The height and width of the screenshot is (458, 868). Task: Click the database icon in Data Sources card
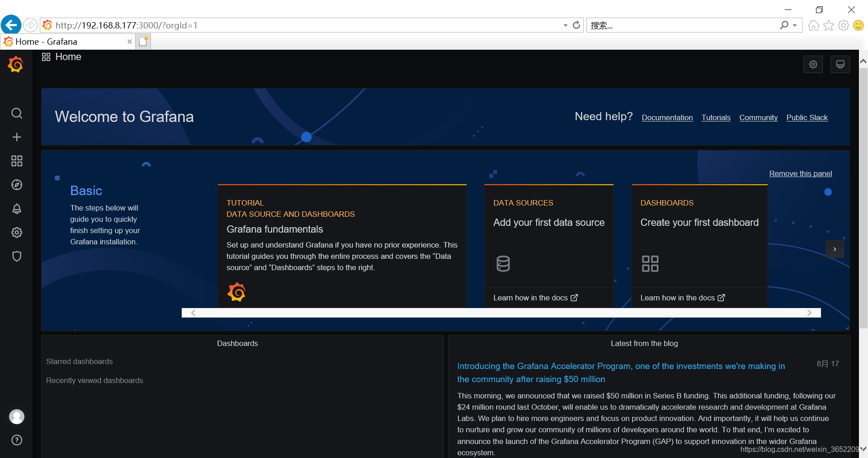(x=503, y=263)
